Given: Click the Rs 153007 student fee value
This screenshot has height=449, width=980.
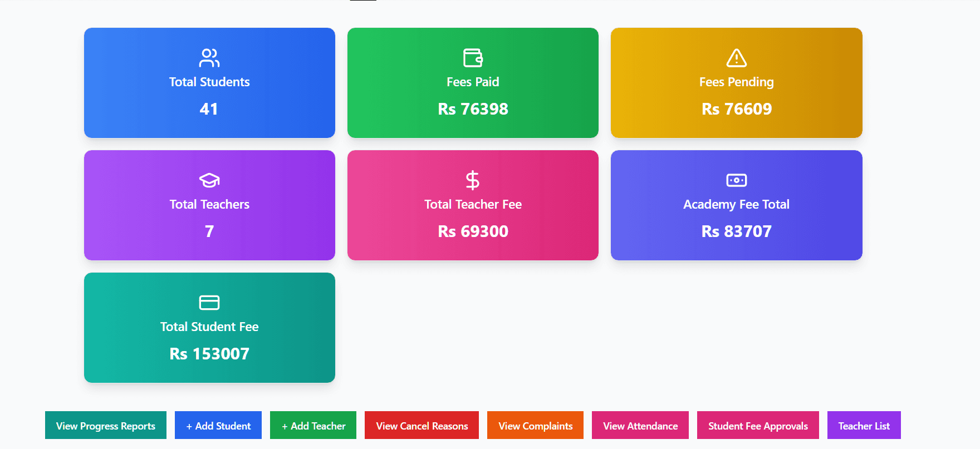Looking at the screenshot, I should click(x=209, y=354).
